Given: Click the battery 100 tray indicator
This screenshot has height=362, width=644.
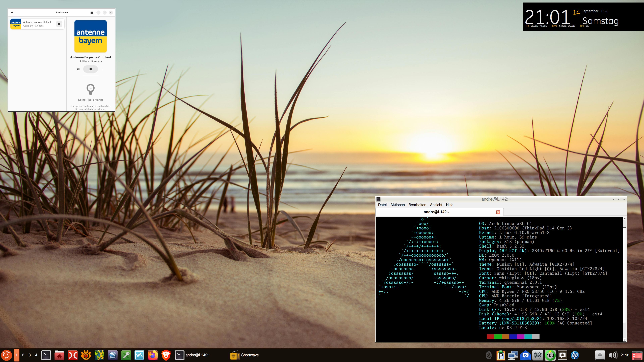Looking at the screenshot, I should point(550,355).
